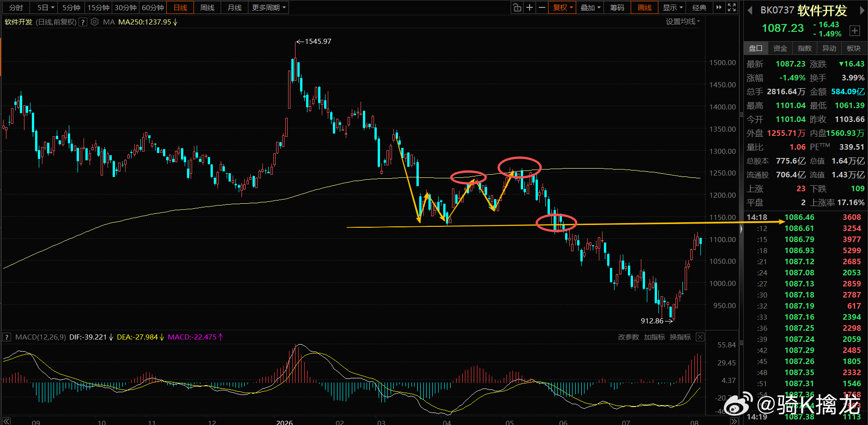
Task: Open the 设置均线 dropdown
Action: point(683,22)
